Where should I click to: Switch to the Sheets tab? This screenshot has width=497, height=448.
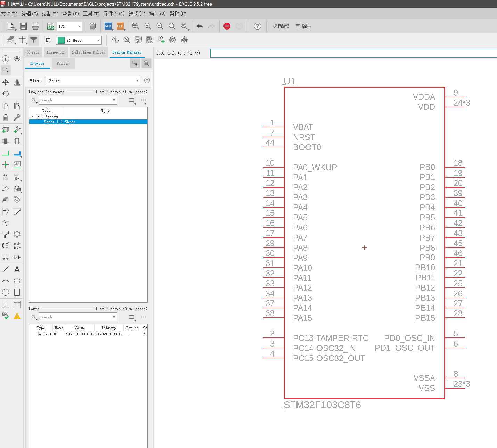tap(33, 52)
